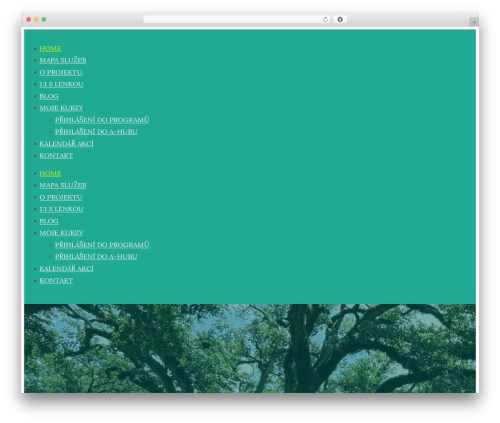The height and width of the screenshot is (423, 500).
Task: Click the round extension icon beside address bar
Action: point(340,19)
